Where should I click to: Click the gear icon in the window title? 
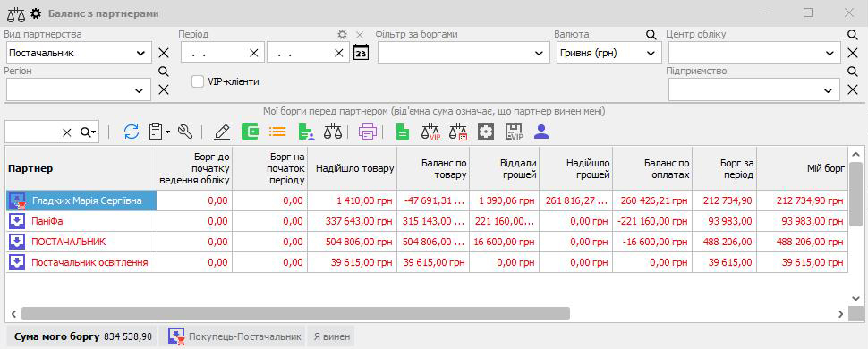coord(36,13)
